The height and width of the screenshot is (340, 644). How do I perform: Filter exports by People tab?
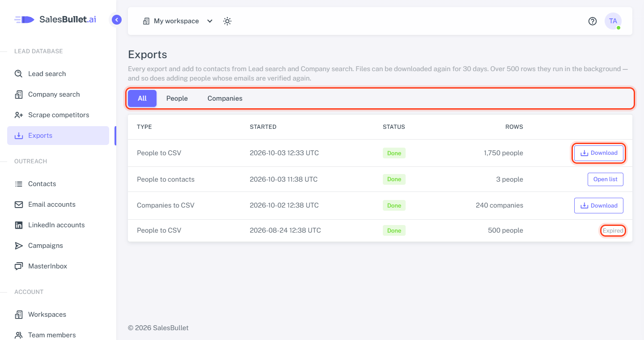click(177, 98)
